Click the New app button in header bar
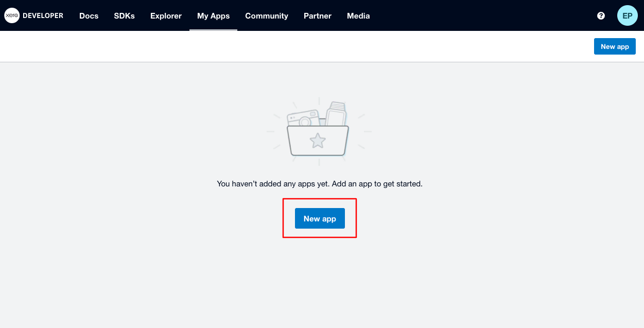This screenshot has height=328, width=644. click(615, 46)
